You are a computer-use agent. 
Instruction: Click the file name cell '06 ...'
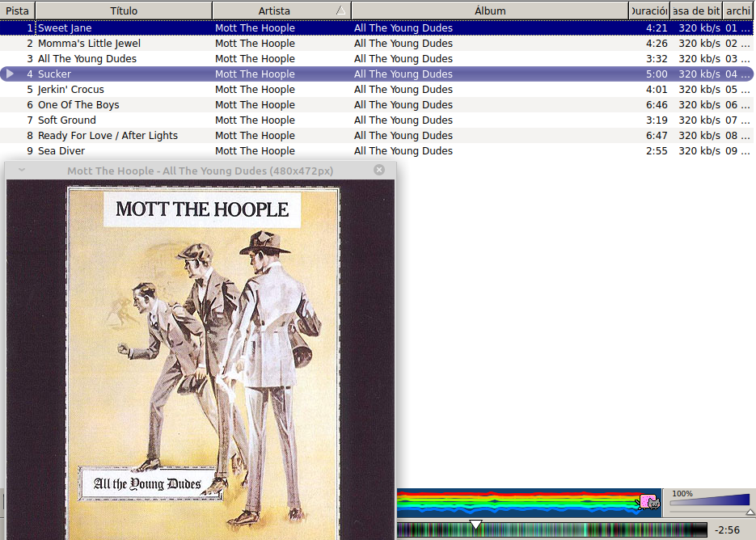[x=737, y=105]
